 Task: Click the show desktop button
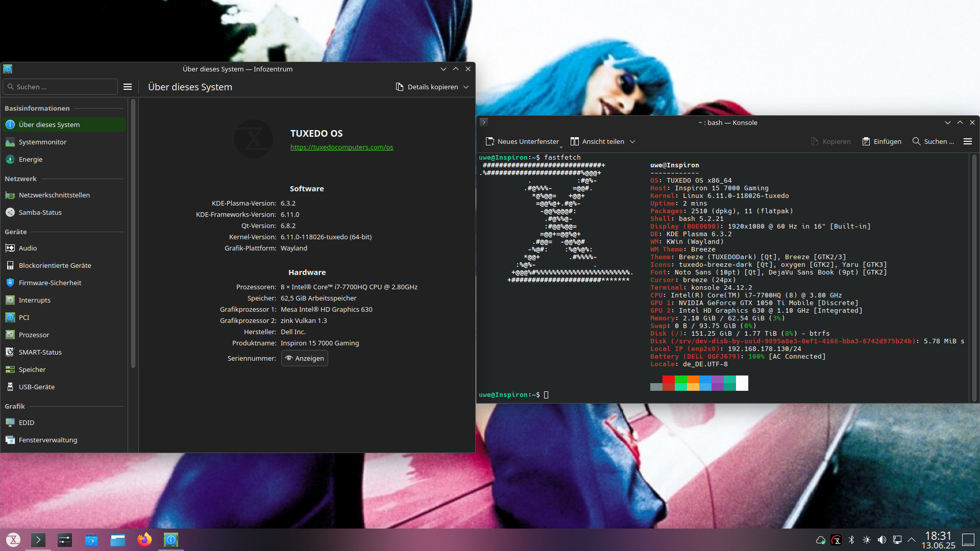click(968, 540)
